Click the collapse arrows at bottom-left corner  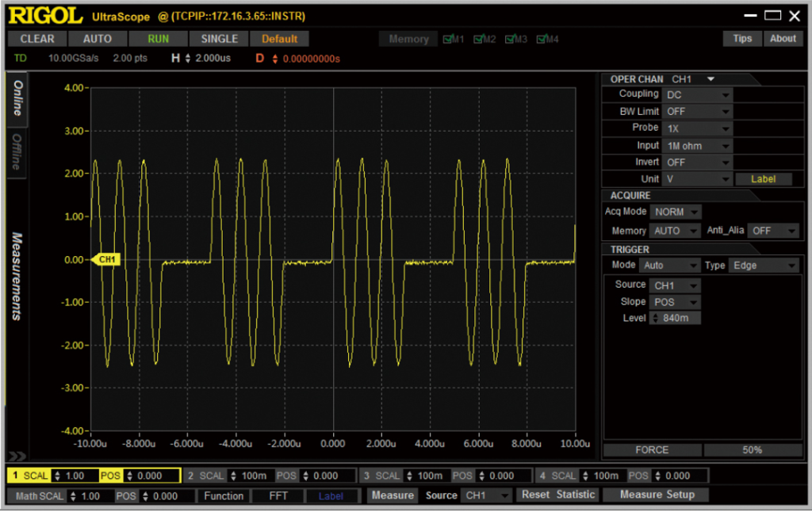tap(17, 456)
